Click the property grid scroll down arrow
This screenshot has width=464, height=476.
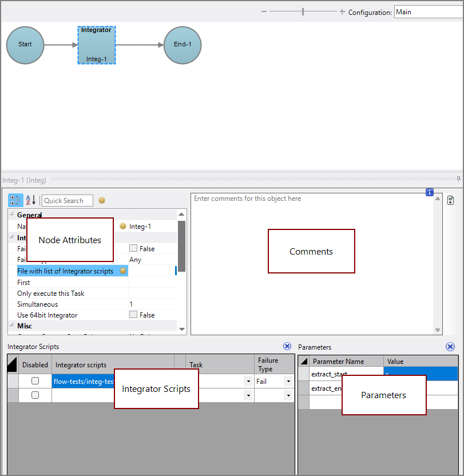click(181, 329)
